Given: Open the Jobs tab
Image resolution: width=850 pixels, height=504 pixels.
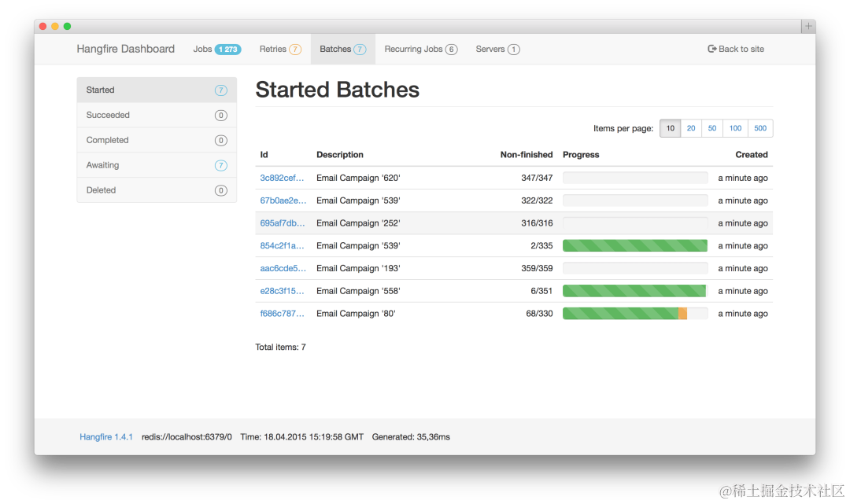Looking at the screenshot, I should click(217, 49).
